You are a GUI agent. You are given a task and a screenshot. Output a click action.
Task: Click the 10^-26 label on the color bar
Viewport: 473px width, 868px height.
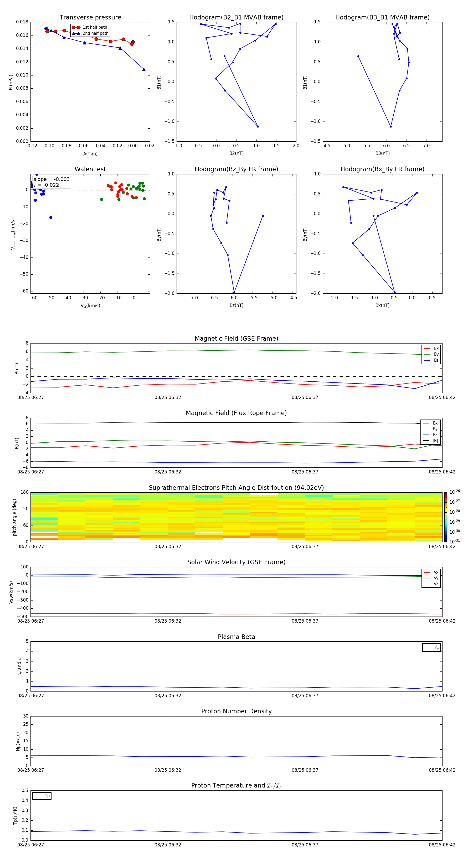pyautogui.click(x=455, y=492)
